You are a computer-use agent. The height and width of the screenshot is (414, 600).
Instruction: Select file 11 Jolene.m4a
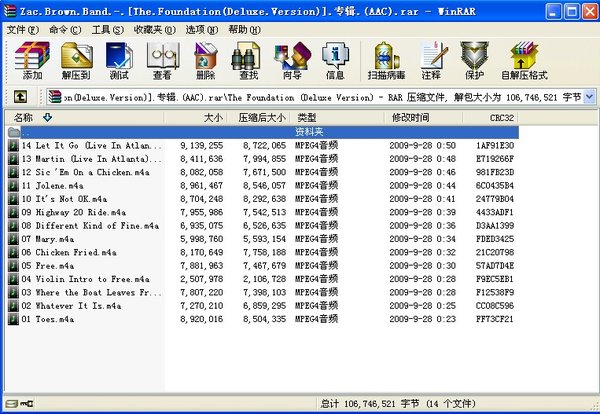[262, 186]
